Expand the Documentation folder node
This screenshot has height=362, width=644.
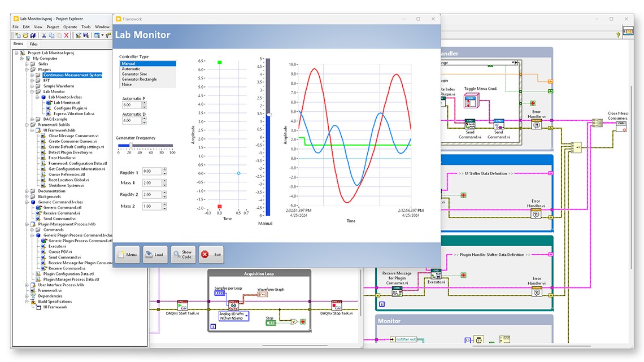(x=27, y=191)
